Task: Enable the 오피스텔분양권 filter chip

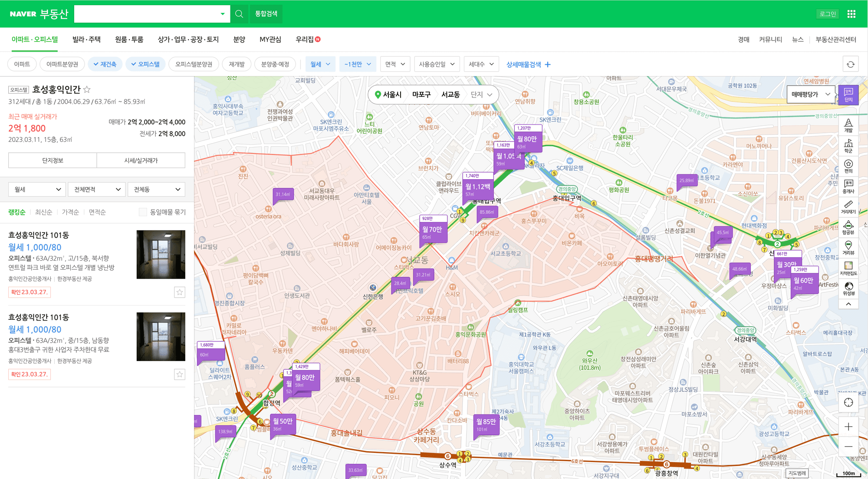Action: point(194,64)
